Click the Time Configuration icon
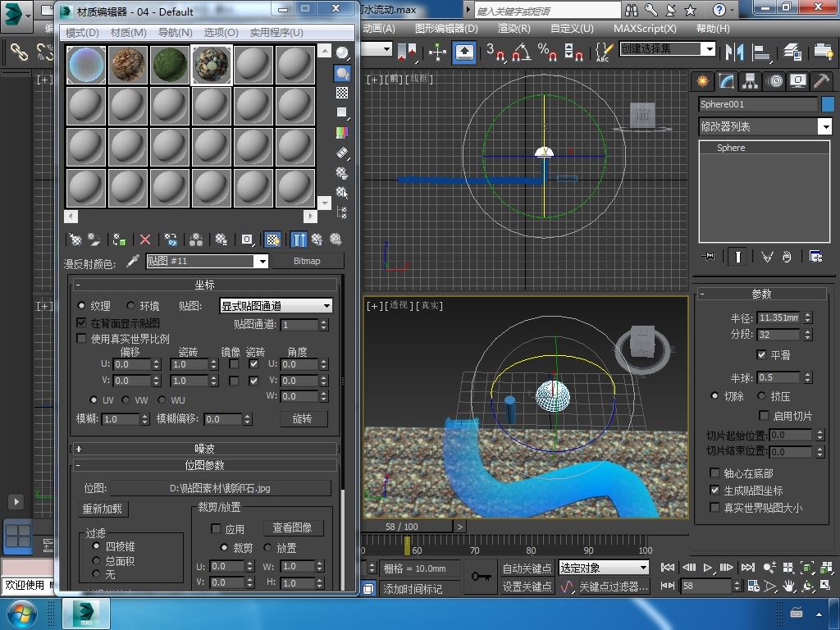This screenshot has width=840, height=630. point(753,586)
